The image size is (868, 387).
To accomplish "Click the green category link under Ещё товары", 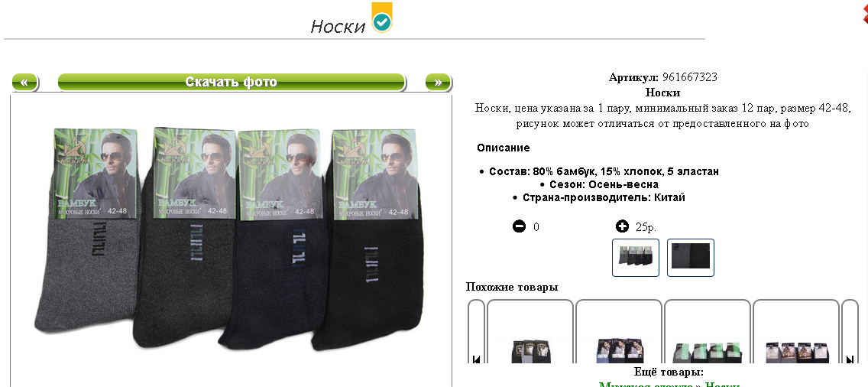I will (669, 384).
